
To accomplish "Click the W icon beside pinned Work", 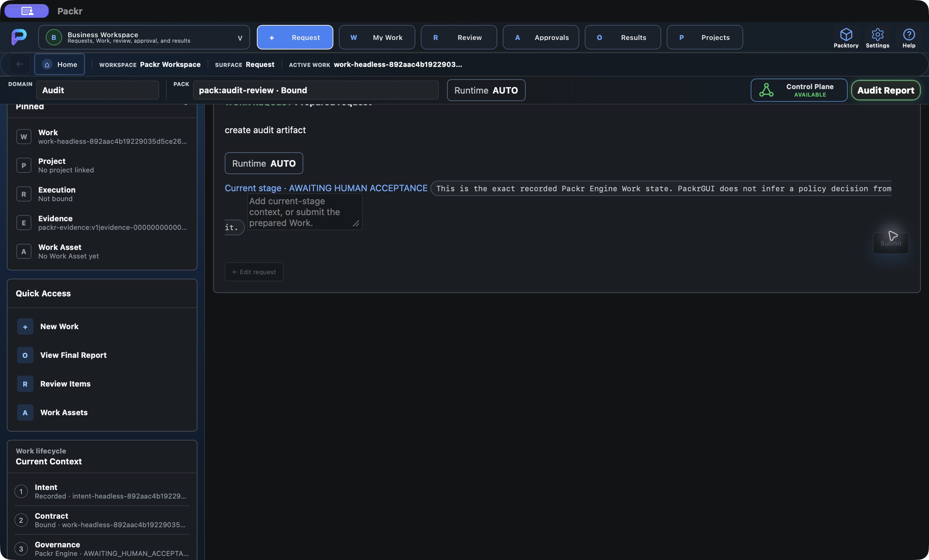I will (24, 137).
